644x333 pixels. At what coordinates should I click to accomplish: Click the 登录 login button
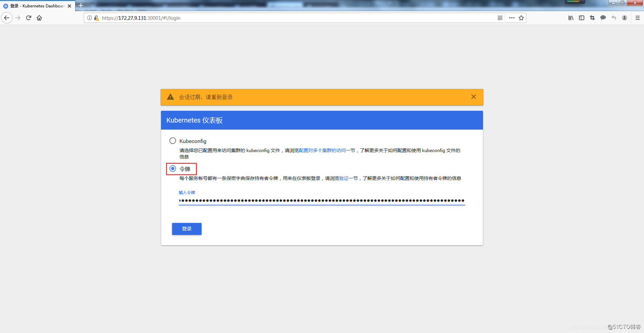tap(187, 229)
